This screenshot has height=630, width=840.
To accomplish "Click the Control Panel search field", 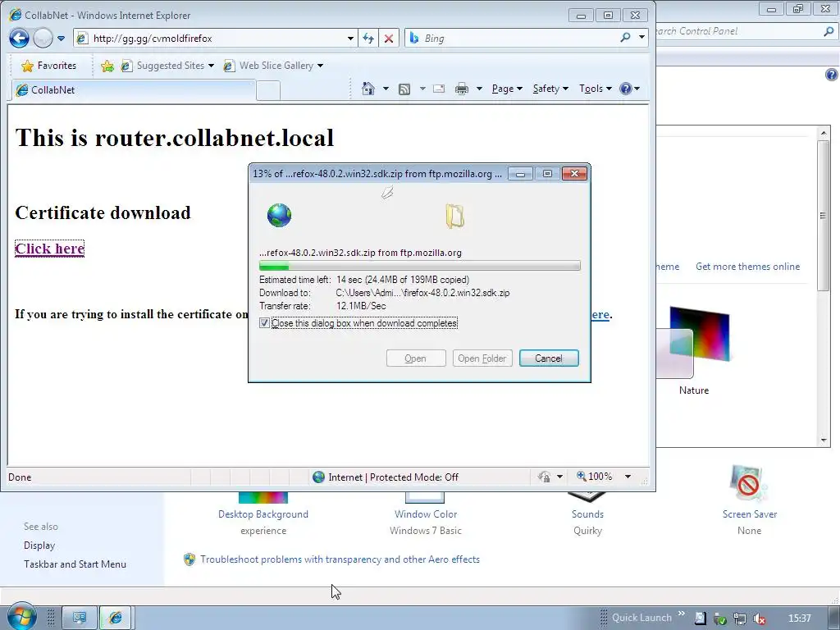I will tap(739, 31).
